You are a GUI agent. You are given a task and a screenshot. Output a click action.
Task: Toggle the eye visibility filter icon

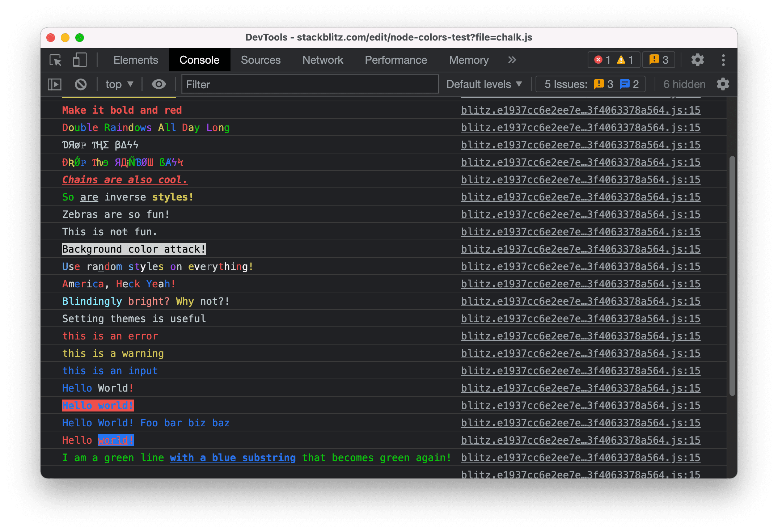[x=159, y=83]
